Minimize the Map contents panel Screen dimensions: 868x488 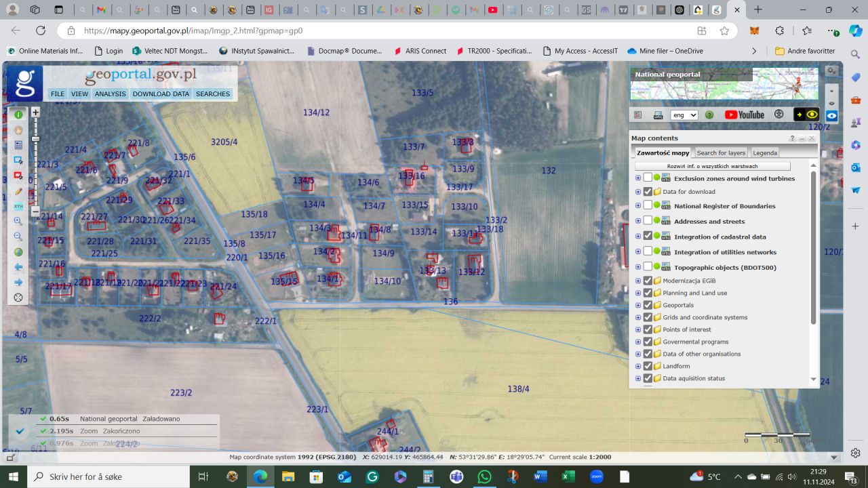pyautogui.click(x=802, y=138)
